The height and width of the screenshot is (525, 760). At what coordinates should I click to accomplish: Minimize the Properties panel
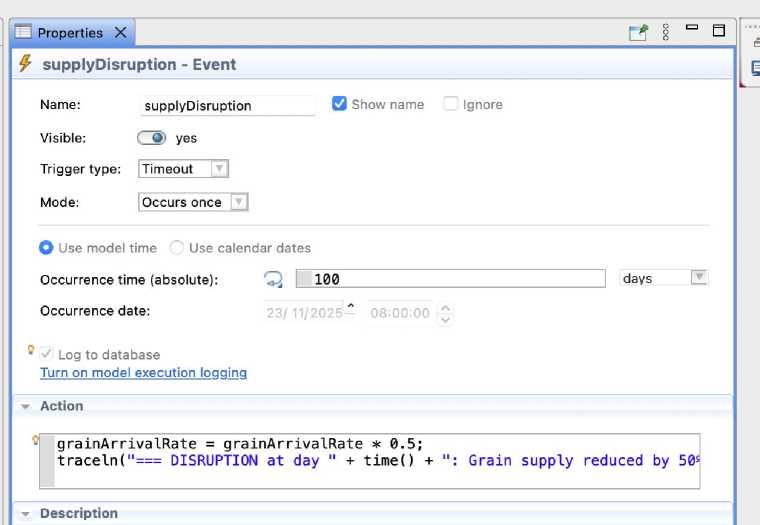click(691, 29)
